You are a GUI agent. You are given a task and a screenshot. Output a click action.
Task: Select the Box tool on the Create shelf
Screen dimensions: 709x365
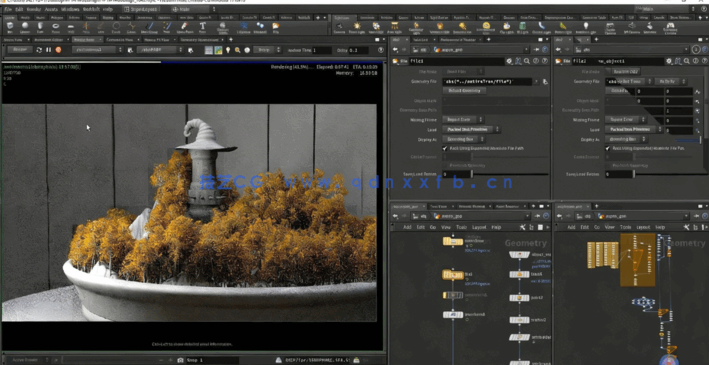(x=10, y=27)
